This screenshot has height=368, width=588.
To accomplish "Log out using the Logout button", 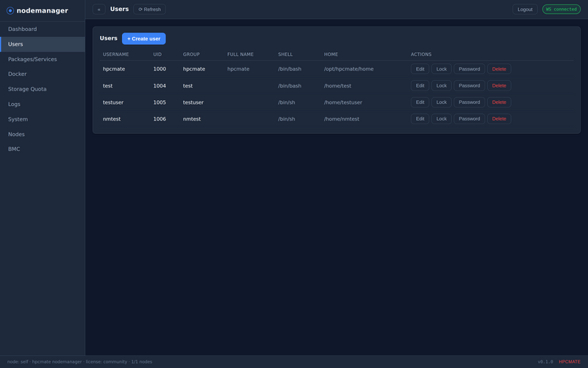I will (525, 10).
